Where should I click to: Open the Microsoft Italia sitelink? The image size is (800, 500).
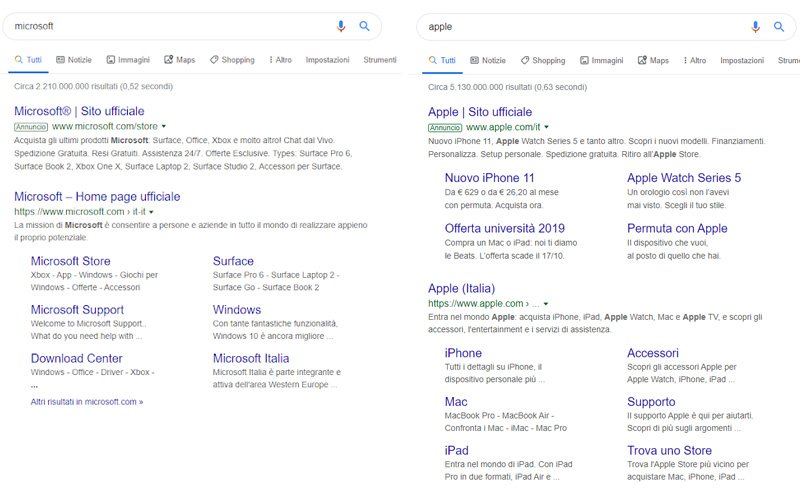251,358
